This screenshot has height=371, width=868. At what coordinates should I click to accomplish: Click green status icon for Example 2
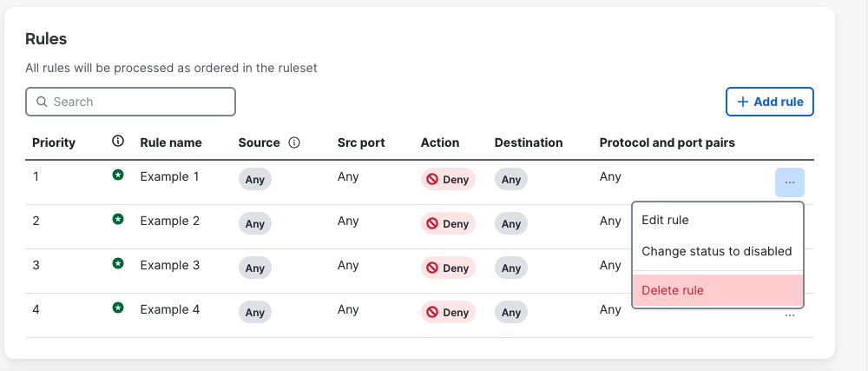pos(118,220)
